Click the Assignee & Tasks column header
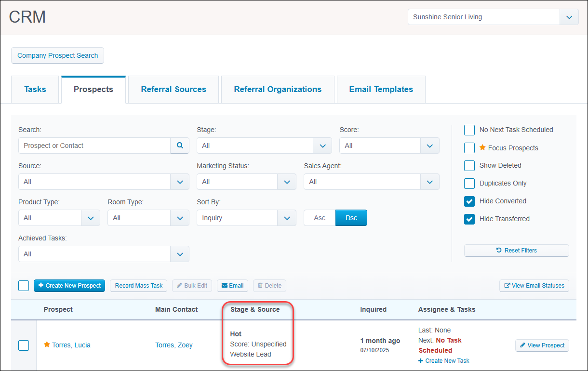 [x=447, y=309]
